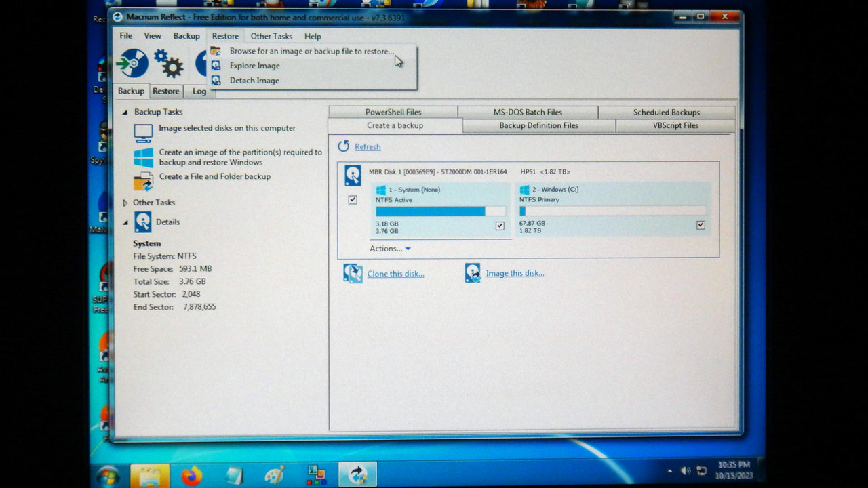Open the Help menu

pos(313,36)
